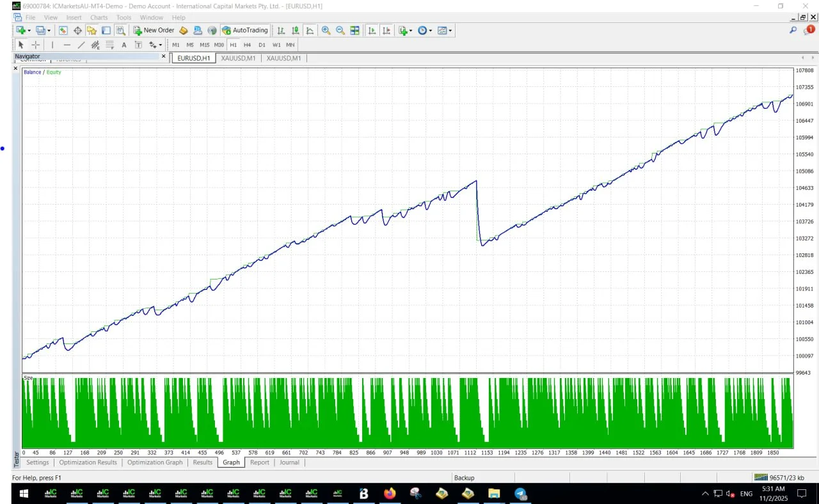Select the Crosshair tool
The width and height of the screenshot is (819, 504).
pyautogui.click(x=36, y=45)
